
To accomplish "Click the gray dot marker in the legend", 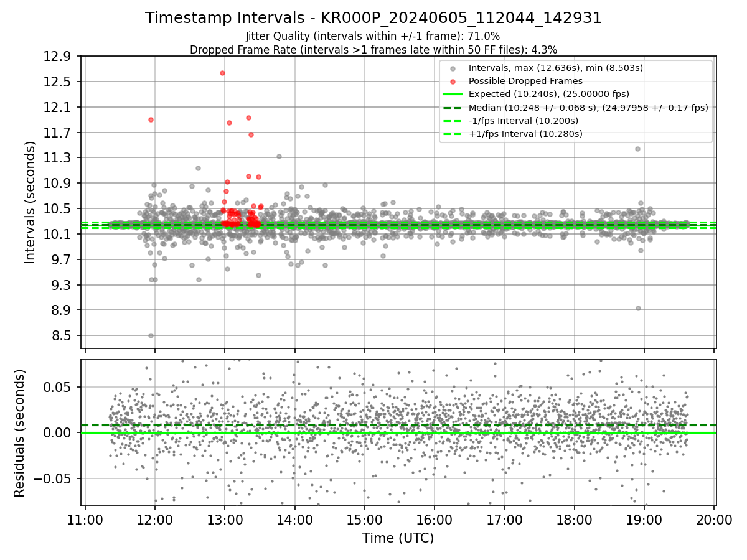I will 453,68.
